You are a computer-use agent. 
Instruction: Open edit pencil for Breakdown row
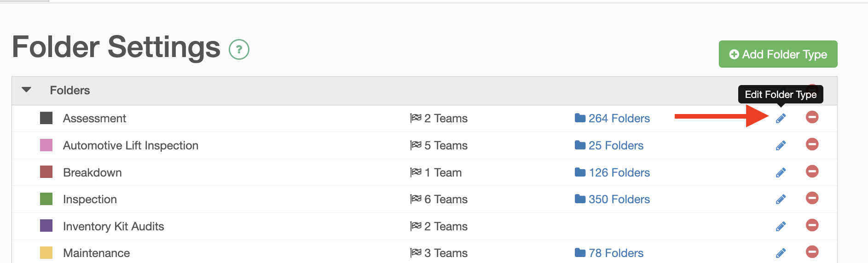pos(781,173)
